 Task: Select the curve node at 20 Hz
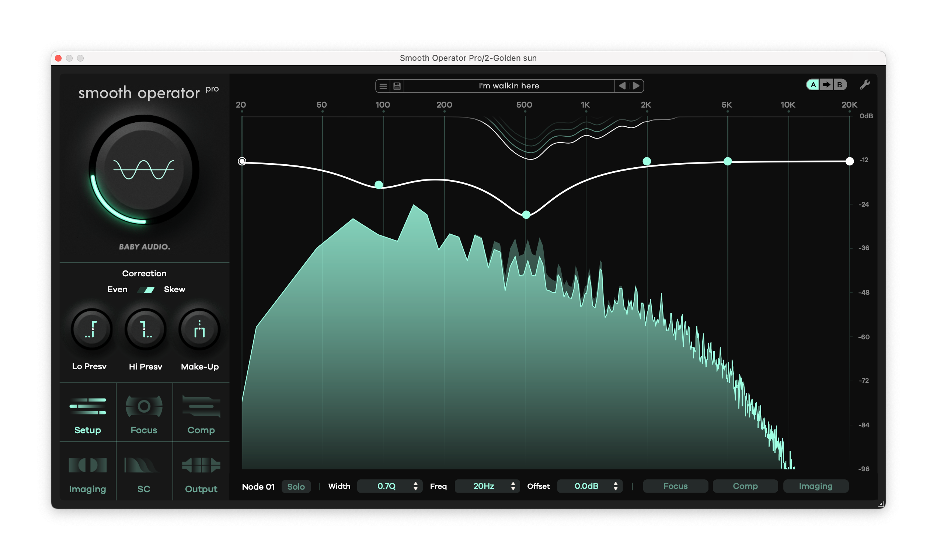[242, 161]
